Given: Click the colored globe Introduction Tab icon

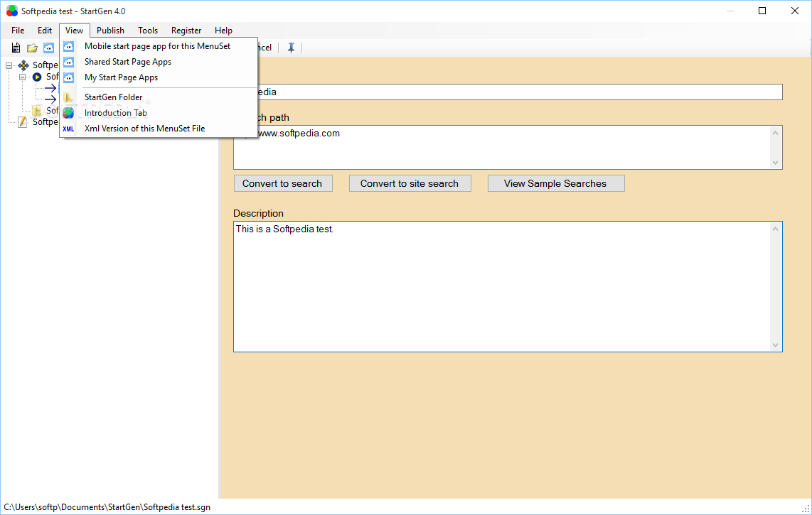Looking at the screenshot, I should click(x=68, y=113).
